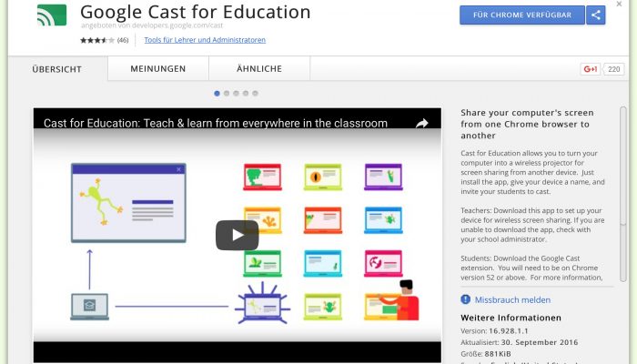Click the description panel scrollbar
637x364 pixels.
point(623,194)
